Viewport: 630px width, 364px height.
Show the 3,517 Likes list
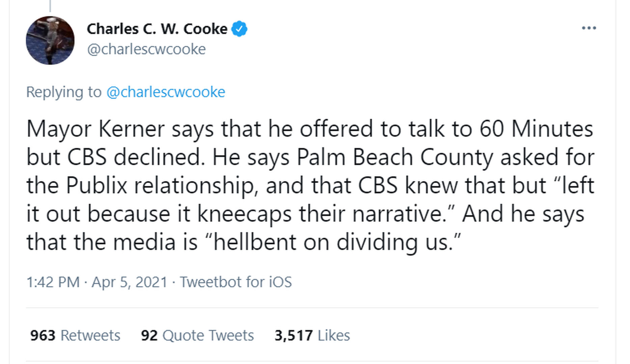click(312, 335)
